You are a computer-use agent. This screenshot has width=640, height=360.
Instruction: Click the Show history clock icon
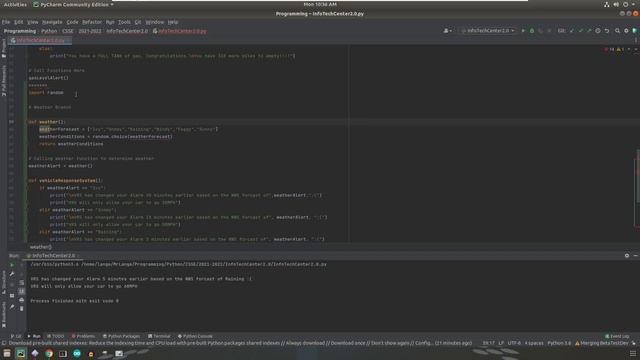(598, 31)
